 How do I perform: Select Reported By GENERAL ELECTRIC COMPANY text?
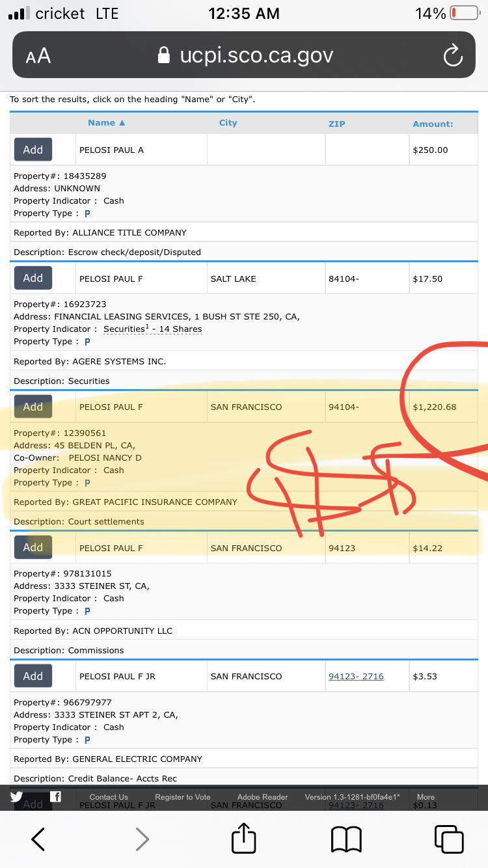coord(108,759)
